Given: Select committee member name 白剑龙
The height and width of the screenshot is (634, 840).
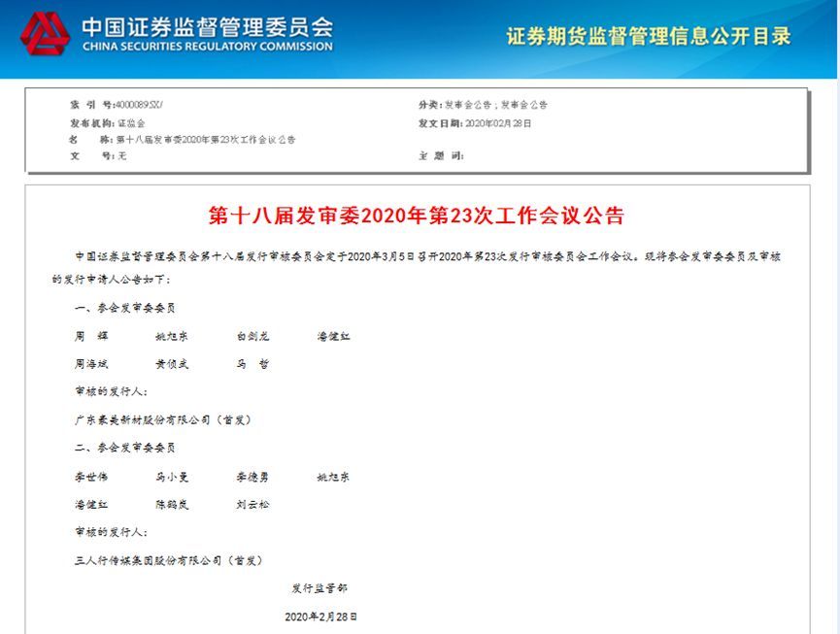Looking at the screenshot, I should coord(252,336).
